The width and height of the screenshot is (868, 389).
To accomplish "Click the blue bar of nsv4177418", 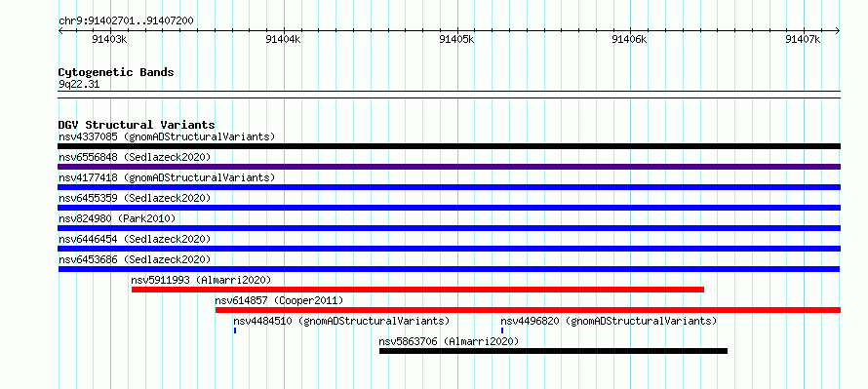I will [x=449, y=187].
